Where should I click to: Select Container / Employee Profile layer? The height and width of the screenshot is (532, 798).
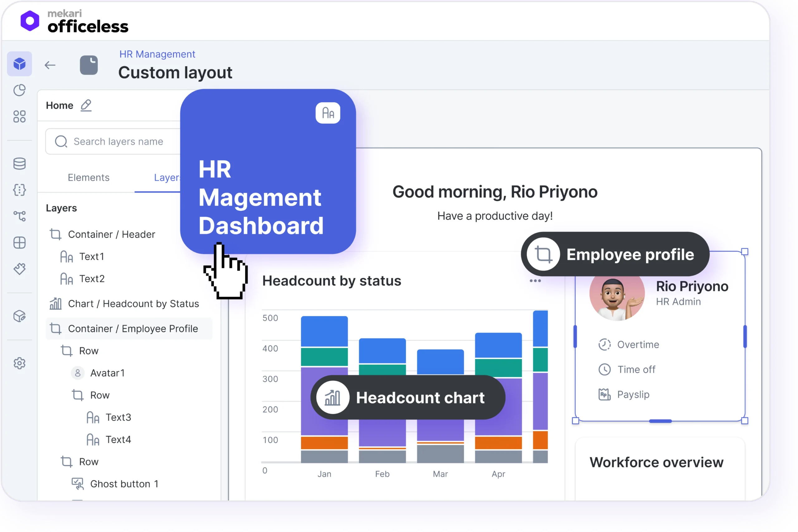tap(133, 328)
